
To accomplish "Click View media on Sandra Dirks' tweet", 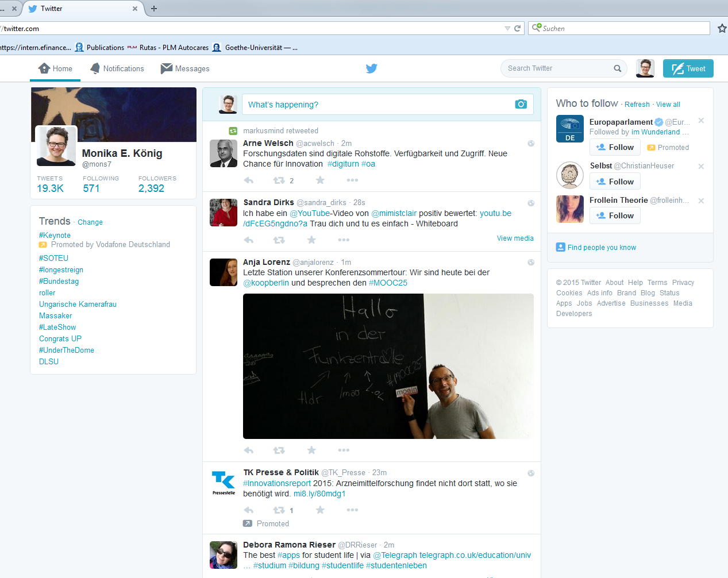I will coord(515,238).
